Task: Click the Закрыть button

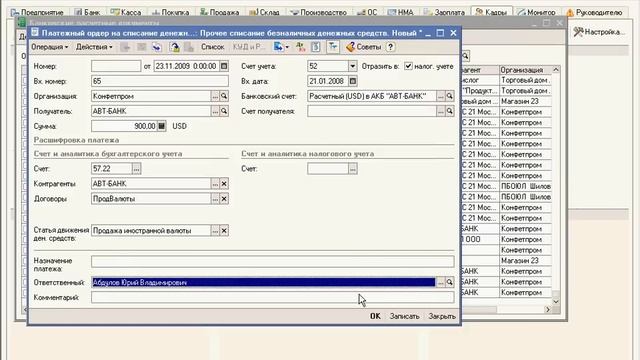Action: (x=442, y=316)
